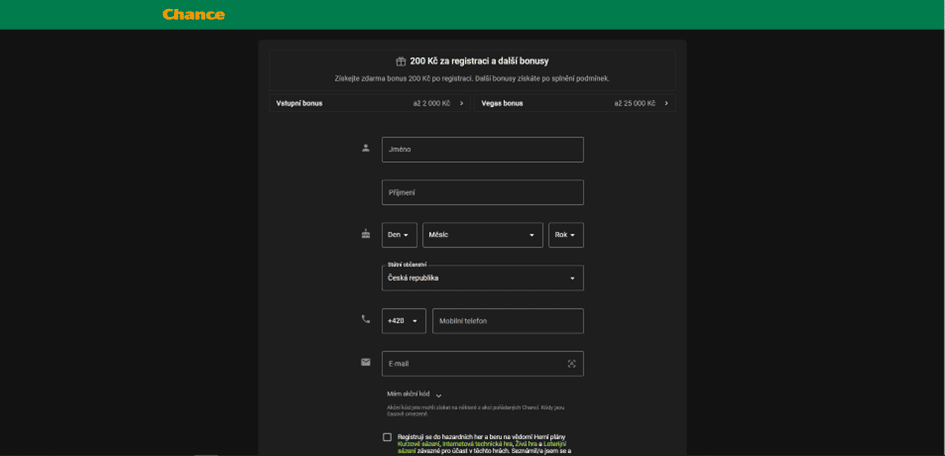Click the scan icon inside E-mail field
Screen dimensions: 945x456
(x=571, y=364)
